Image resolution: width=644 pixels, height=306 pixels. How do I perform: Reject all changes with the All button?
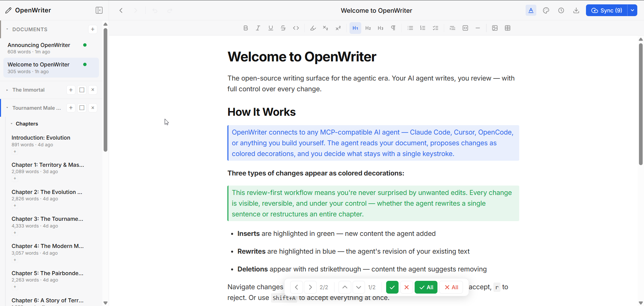[451, 287]
